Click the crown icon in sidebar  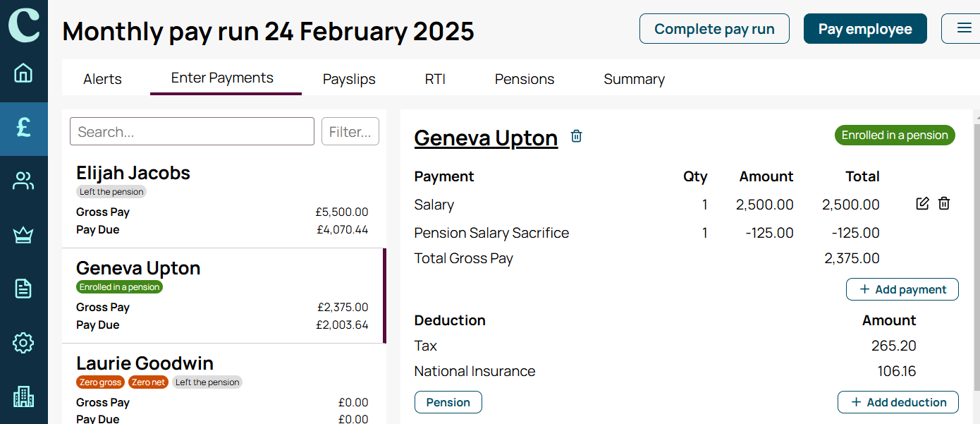point(23,236)
